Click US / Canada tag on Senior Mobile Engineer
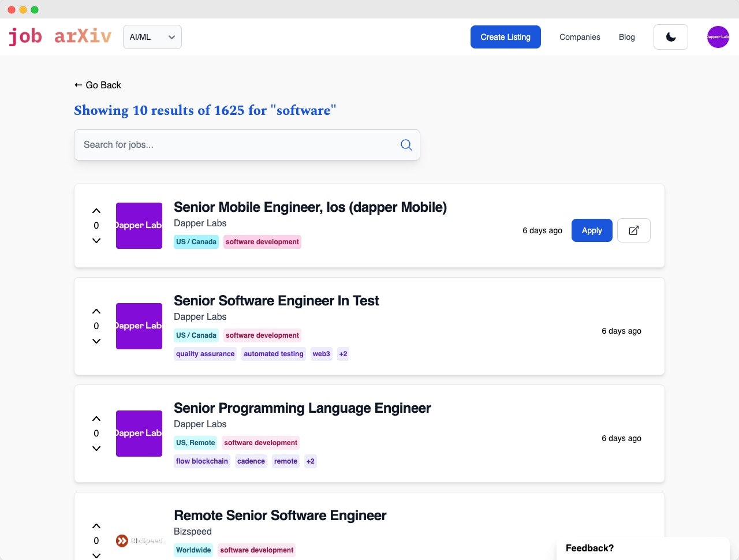 click(196, 242)
